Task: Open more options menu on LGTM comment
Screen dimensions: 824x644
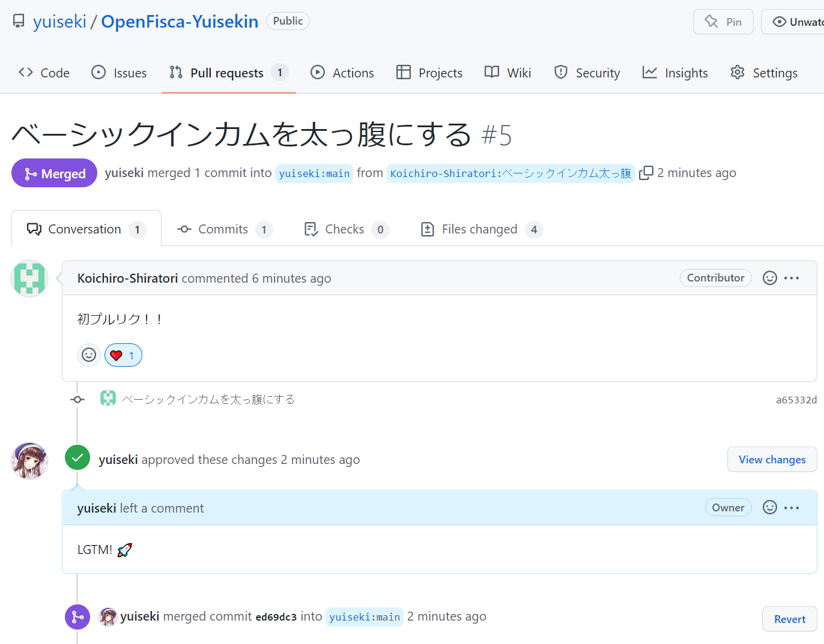Action: (x=792, y=508)
